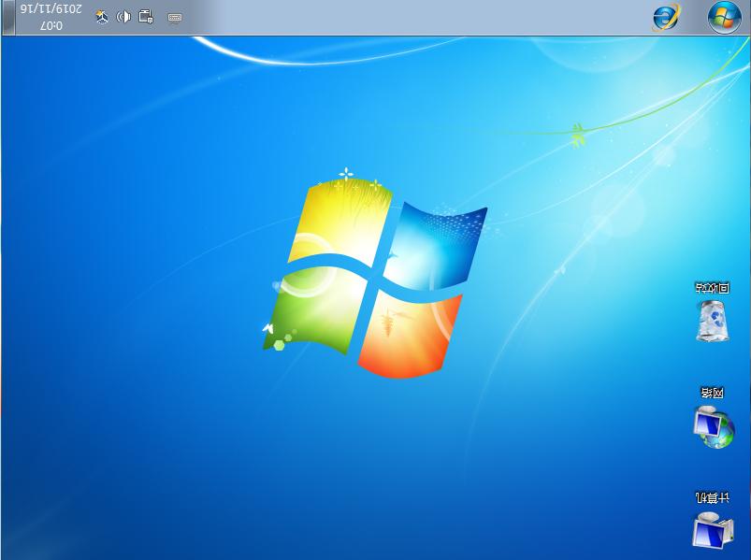Select the Network (网络) desktop icon
The height and width of the screenshot is (560, 751).
[714, 426]
